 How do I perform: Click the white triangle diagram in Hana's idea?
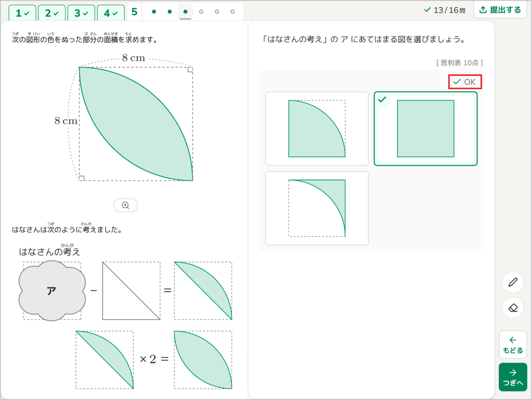[x=131, y=291]
